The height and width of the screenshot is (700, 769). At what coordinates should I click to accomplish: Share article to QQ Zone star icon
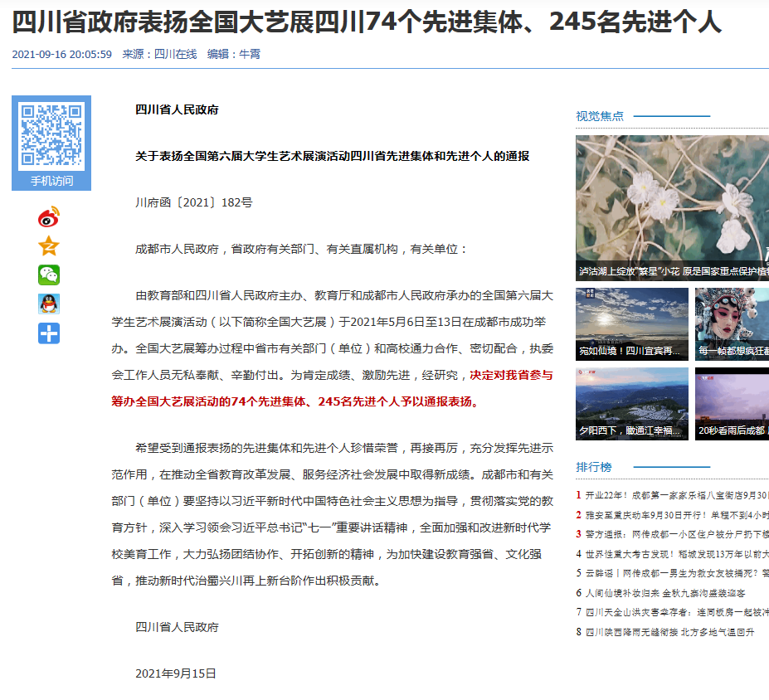pyautogui.click(x=49, y=246)
